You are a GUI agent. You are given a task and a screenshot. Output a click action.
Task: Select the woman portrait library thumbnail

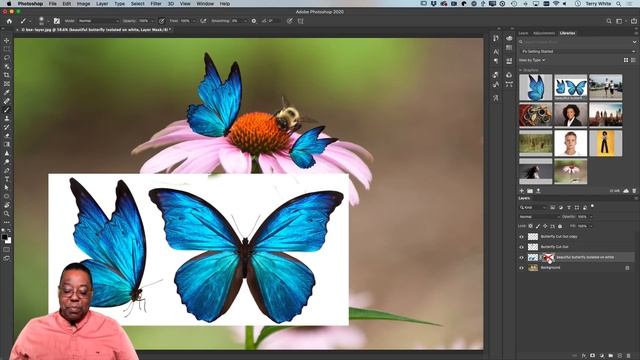point(571,115)
